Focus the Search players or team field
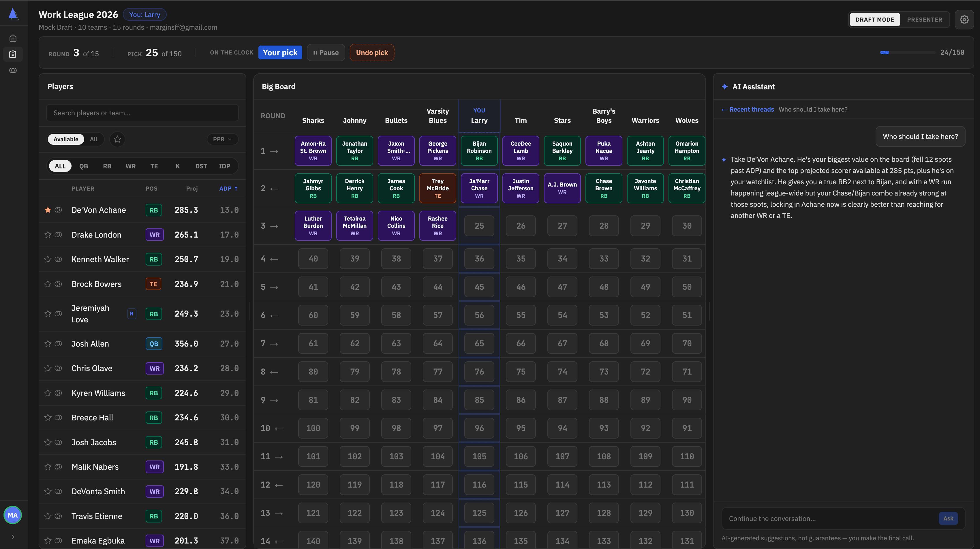980x549 pixels. [142, 113]
